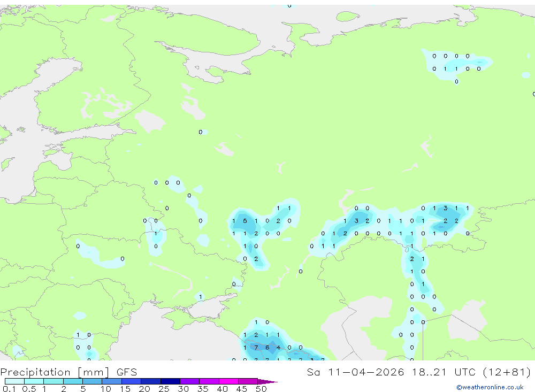The width and height of the screenshot is (535, 392).
Task: Select the legend swatch between 1 and 2
Action: [x=53, y=381]
